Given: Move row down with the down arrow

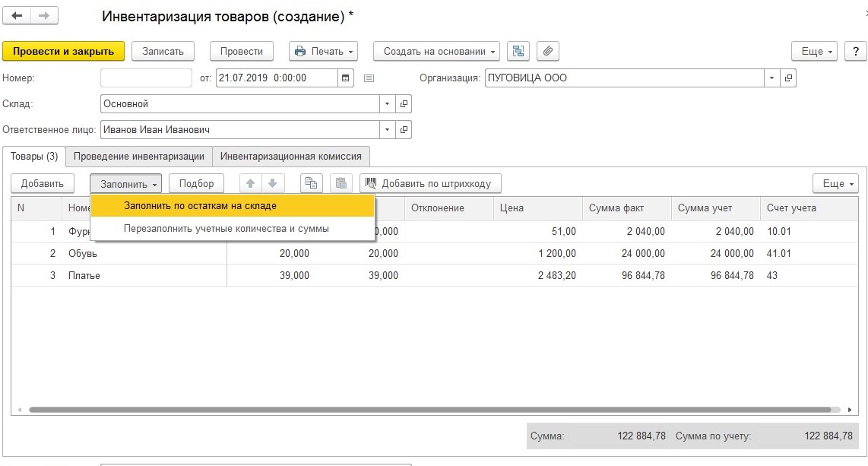Looking at the screenshot, I should click(272, 183).
